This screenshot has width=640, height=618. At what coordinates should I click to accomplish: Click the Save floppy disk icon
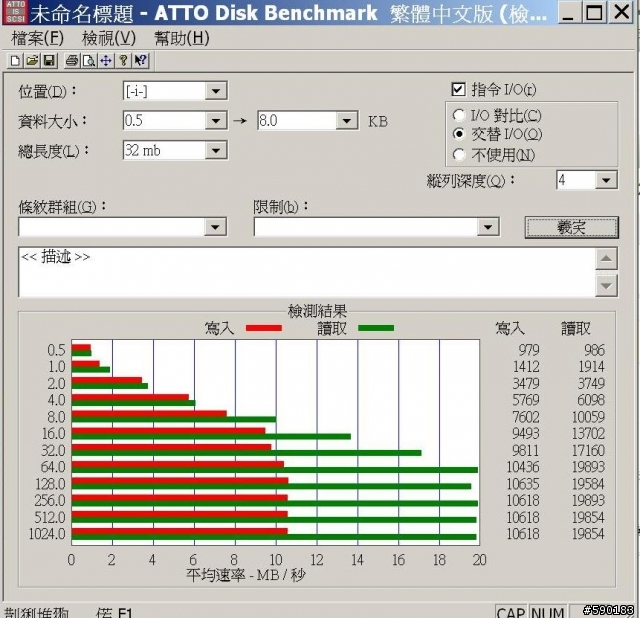click(x=49, y=61)
